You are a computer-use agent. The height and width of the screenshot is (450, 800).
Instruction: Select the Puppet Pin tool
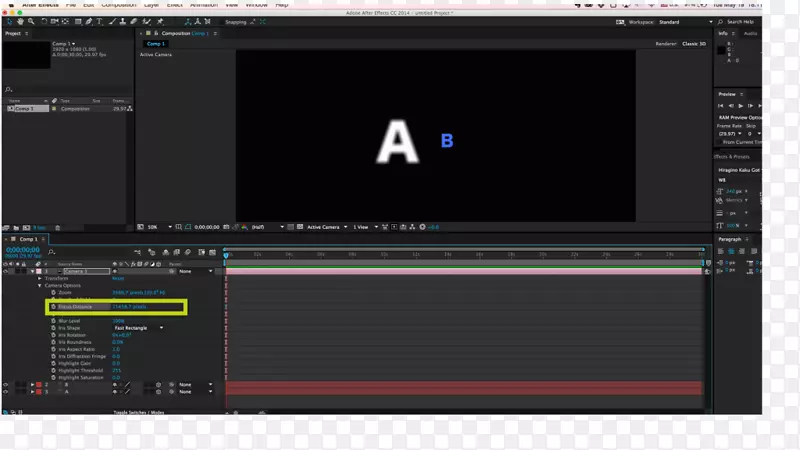[x=160, y=21]
